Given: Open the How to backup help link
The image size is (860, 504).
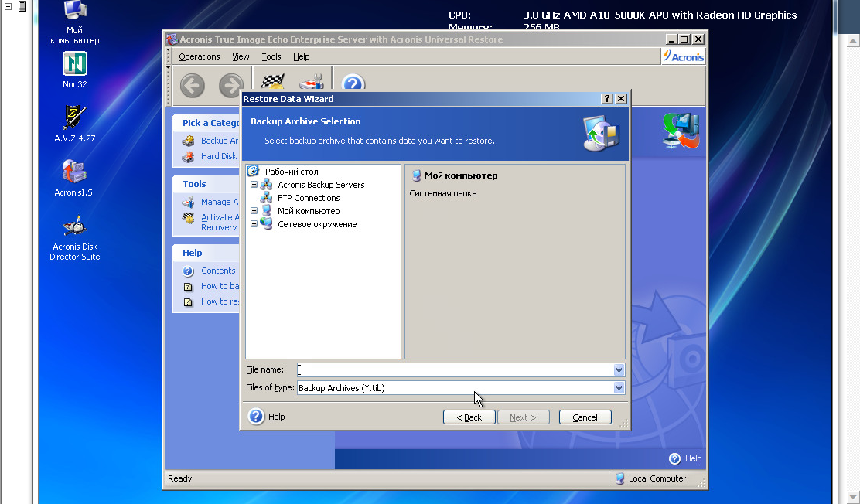Looking at the screenshot, I should pyautogui.click(x=220, y=286).
